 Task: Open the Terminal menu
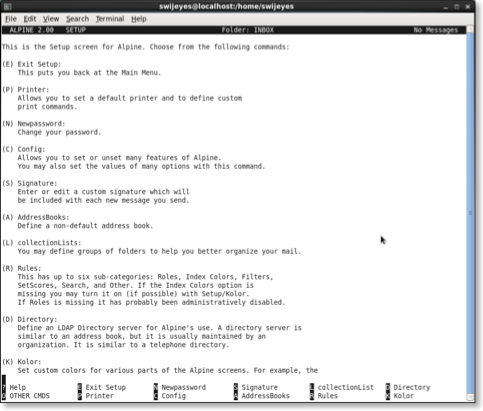pos(110,19)
